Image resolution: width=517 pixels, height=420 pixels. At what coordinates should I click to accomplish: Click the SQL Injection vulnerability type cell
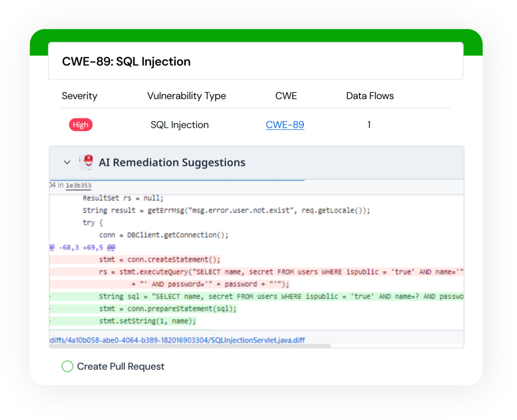[x=179, y=125]
